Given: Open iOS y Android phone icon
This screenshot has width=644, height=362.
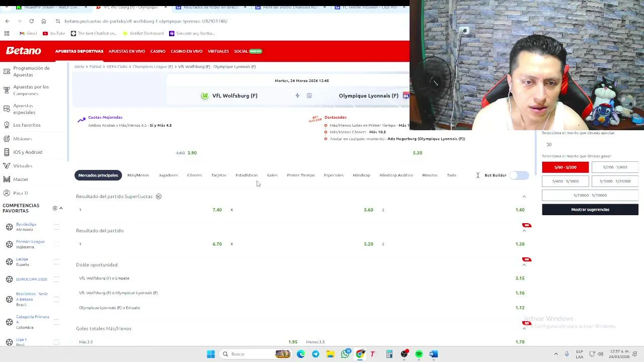Looking at the screenshot, I should pyautogui.click(x=7, y=152).
